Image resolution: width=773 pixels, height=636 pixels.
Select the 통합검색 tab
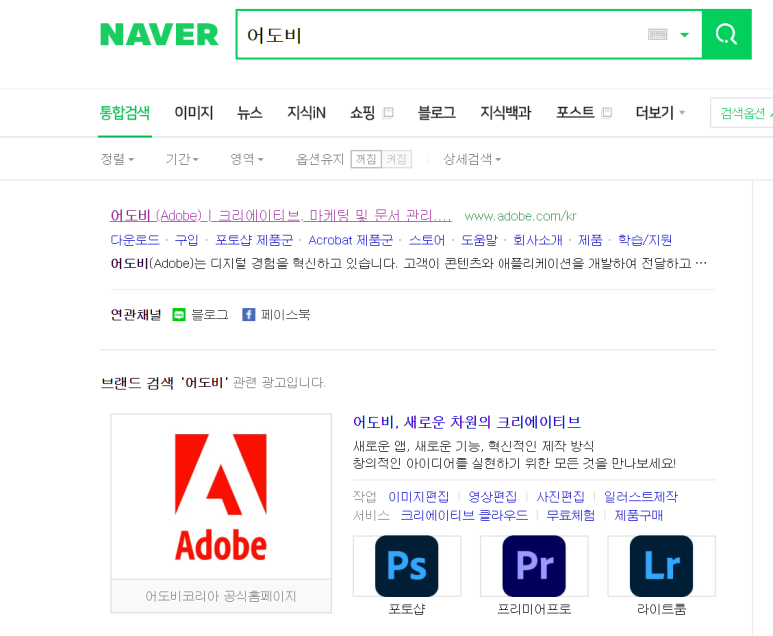click(x=125, y=113)
